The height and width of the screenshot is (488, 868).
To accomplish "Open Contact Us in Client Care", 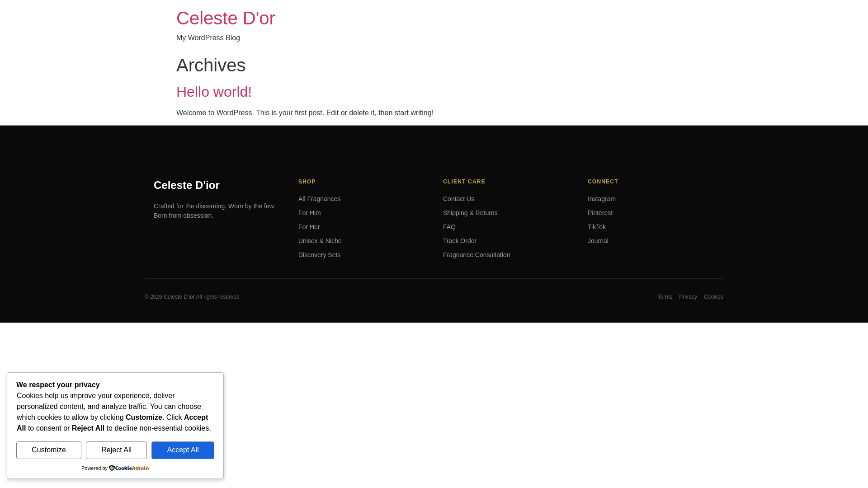I will [458, 199].
